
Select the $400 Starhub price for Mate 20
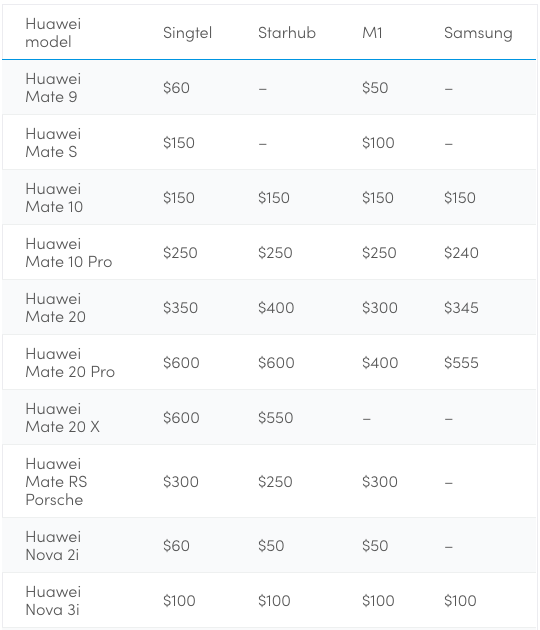(276, 308)
